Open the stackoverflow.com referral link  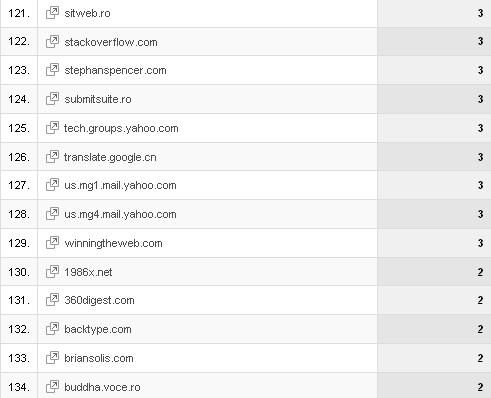(111, 42)
